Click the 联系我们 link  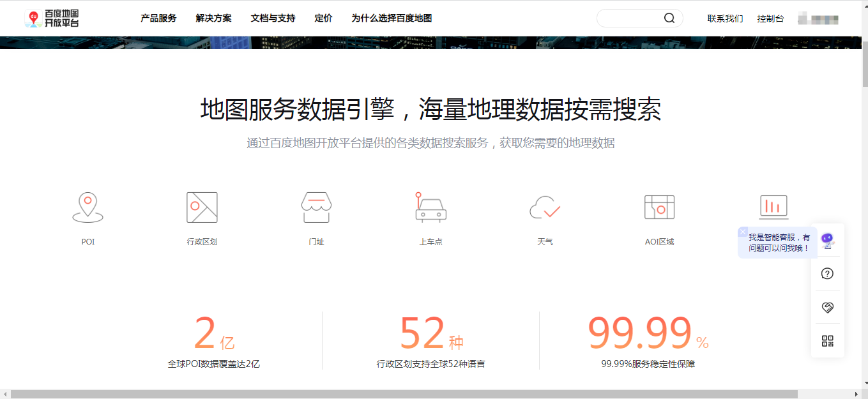(725, 19)
